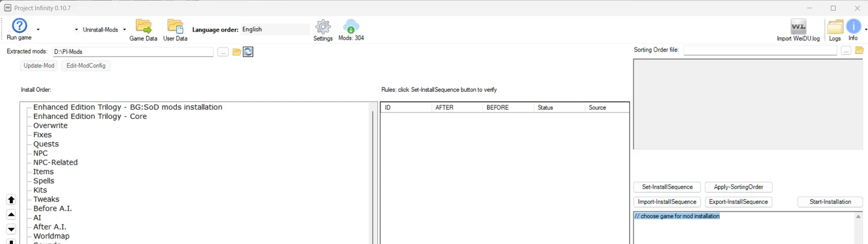868x244 pixels.
Task: Click the Source column header
Action: (607, 108)
